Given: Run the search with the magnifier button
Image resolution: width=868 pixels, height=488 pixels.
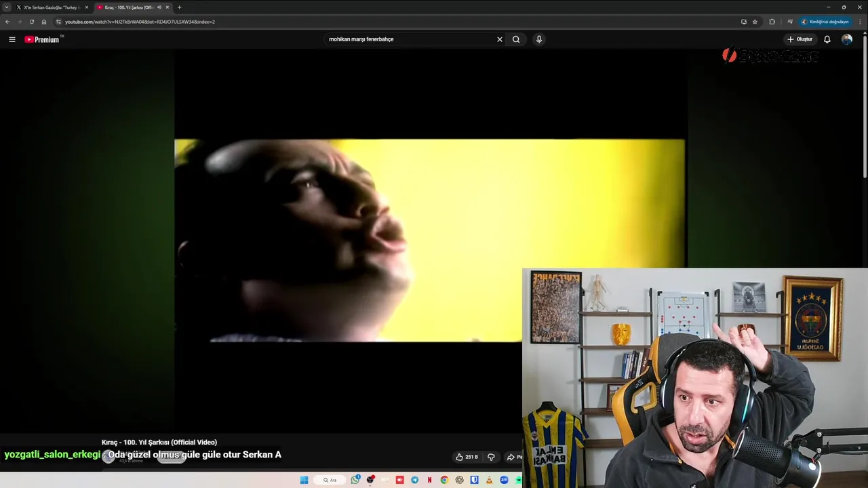Looking at the screenshot, I should tap(516, 39).
